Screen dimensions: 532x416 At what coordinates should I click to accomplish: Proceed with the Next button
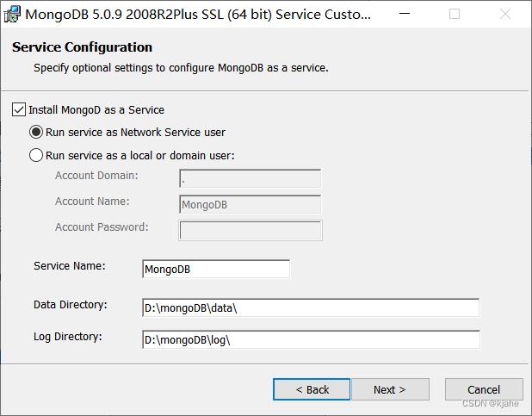point(390,389)
